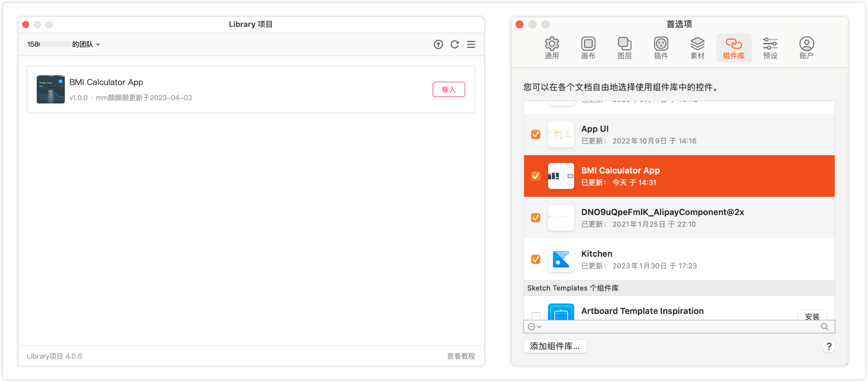The height and width of the screenshot is (382, 868).
Task: Open the 通用 general preferences tab
Action: pos(552,48)
